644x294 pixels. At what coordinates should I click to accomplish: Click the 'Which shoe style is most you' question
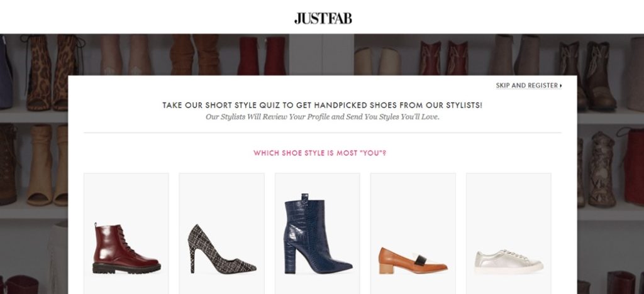pyautogui.click(x=319, y=153)
